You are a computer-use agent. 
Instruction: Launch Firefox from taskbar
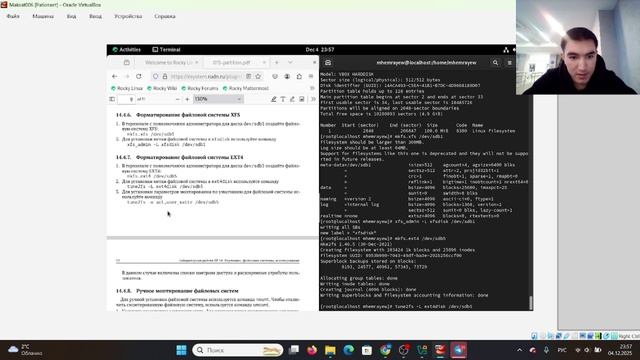(312, 350)
